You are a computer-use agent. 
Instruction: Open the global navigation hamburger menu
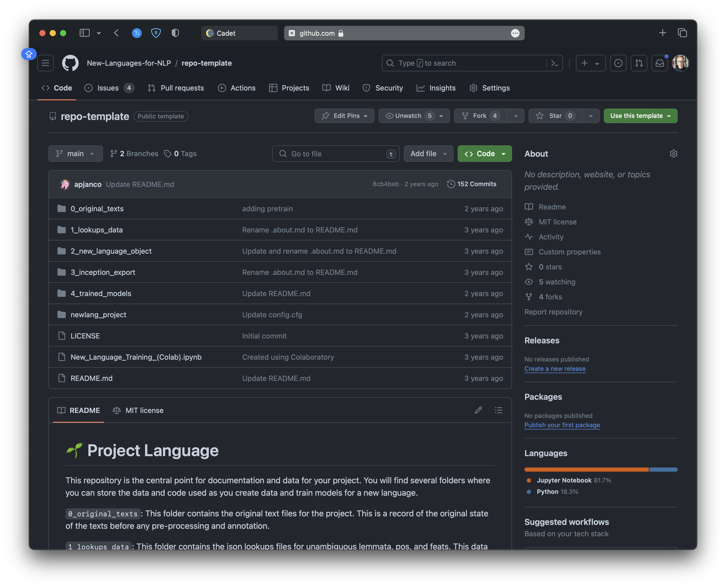point(46,63)
